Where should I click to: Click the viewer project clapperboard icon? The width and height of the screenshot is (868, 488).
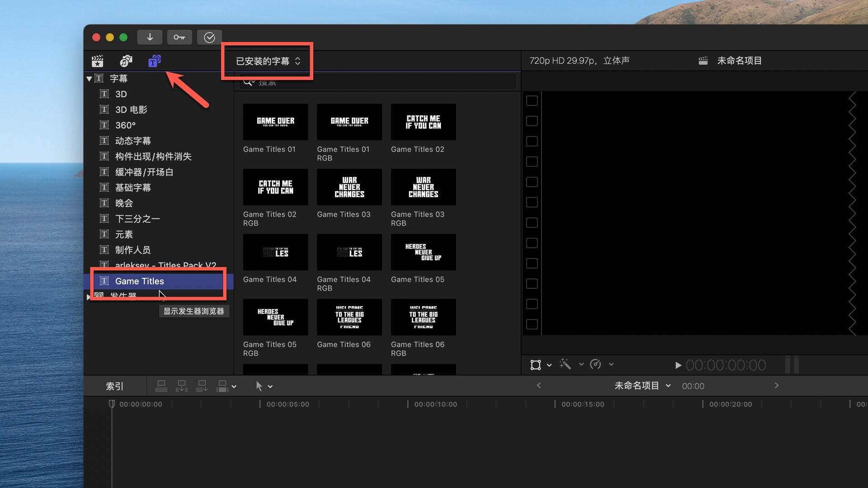coord(703,61)
